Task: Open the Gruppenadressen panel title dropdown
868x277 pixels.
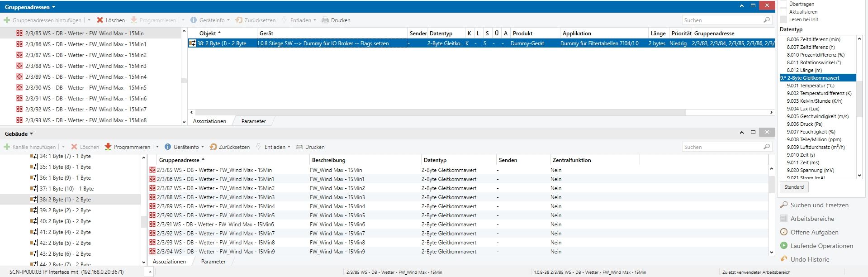Action: pos(53,7)
